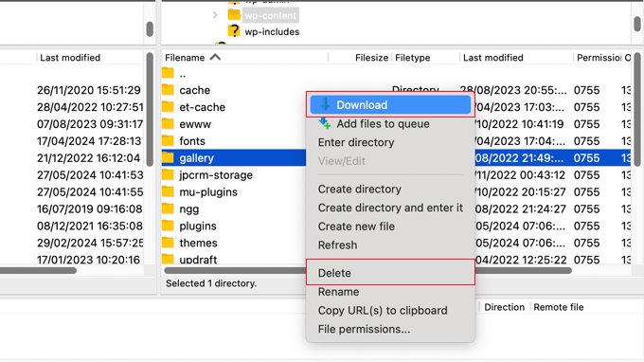Screen dimensions: 644x362
Task: Select the fonts folder name
Action: [192, 141]
